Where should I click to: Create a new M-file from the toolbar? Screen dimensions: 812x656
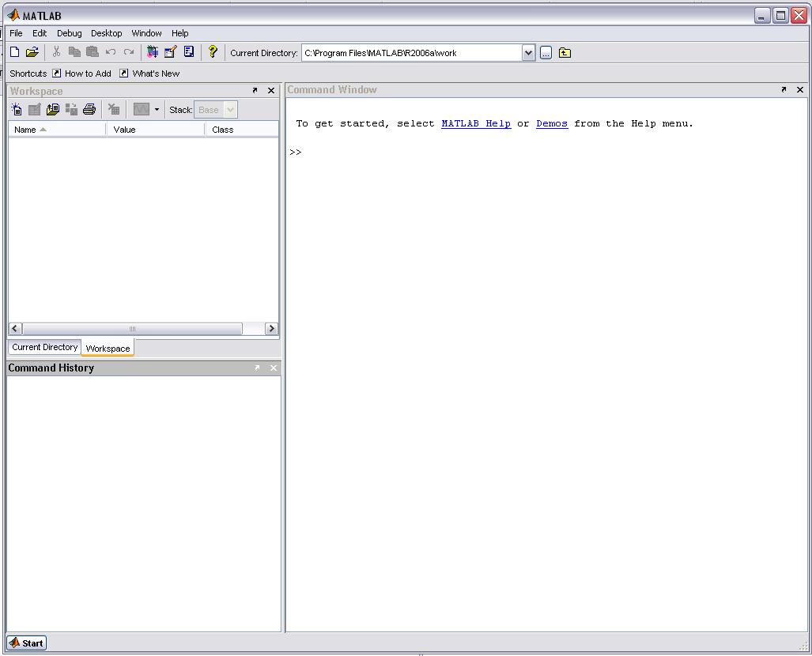pos(15,52)
